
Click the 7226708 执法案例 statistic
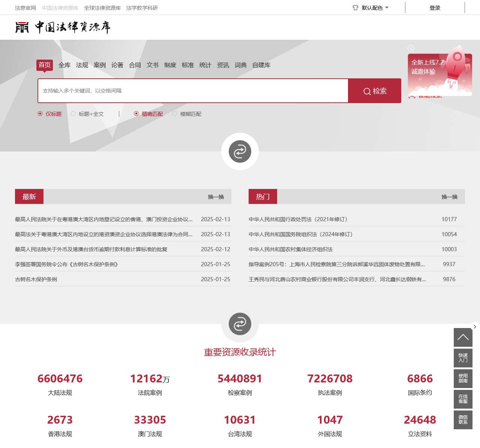(330, 385)
